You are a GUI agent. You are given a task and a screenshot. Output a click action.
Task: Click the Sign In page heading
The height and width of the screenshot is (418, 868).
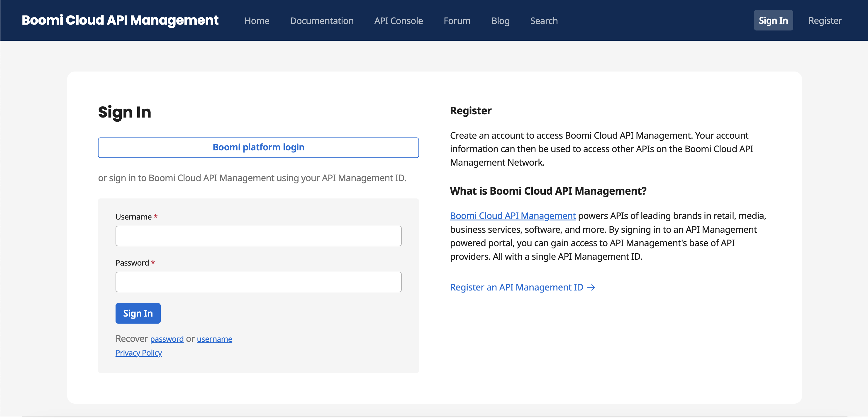[124, 112]
